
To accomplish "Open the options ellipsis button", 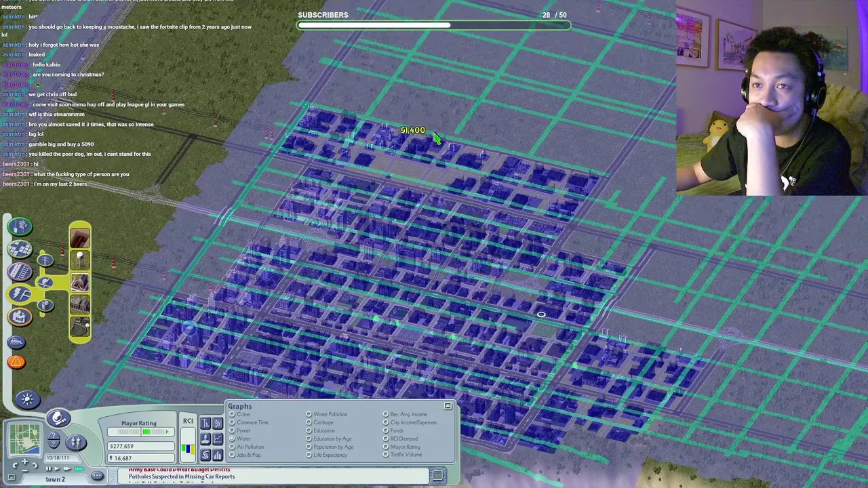I will [x=97, y=476].
